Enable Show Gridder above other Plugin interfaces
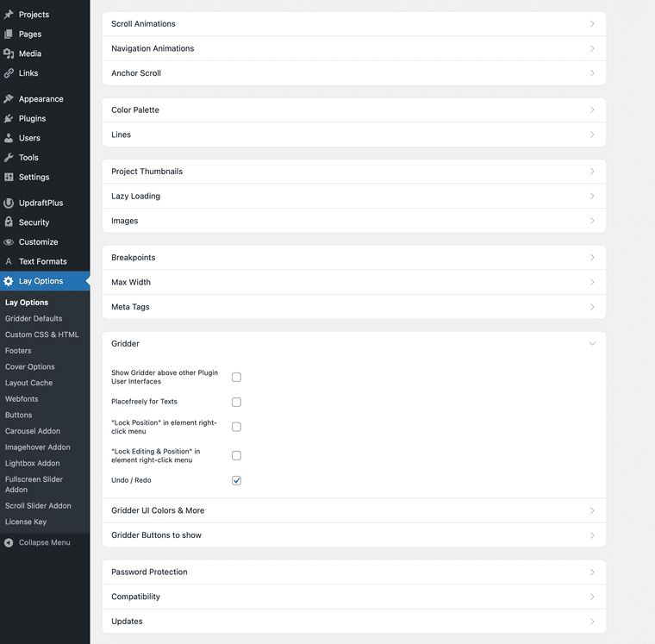The width and height of the screenshot is (655, 644). click(236, 377)
